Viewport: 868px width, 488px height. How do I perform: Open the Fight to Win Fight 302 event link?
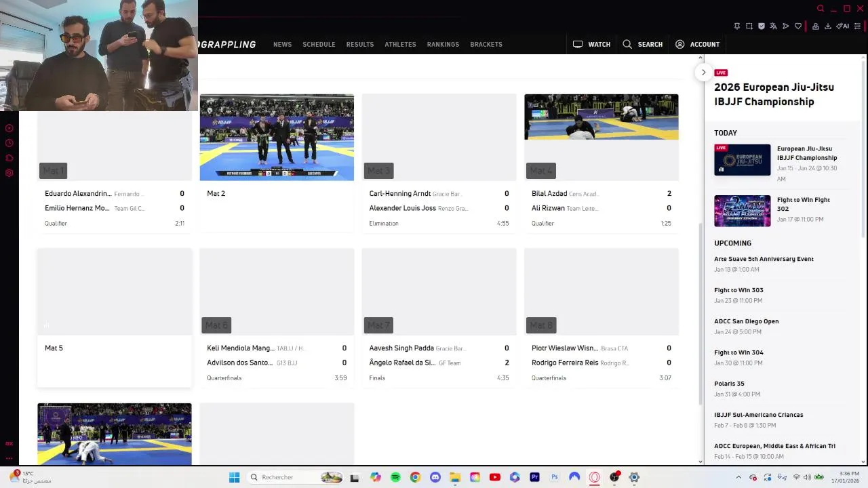[x=803, y=204]
